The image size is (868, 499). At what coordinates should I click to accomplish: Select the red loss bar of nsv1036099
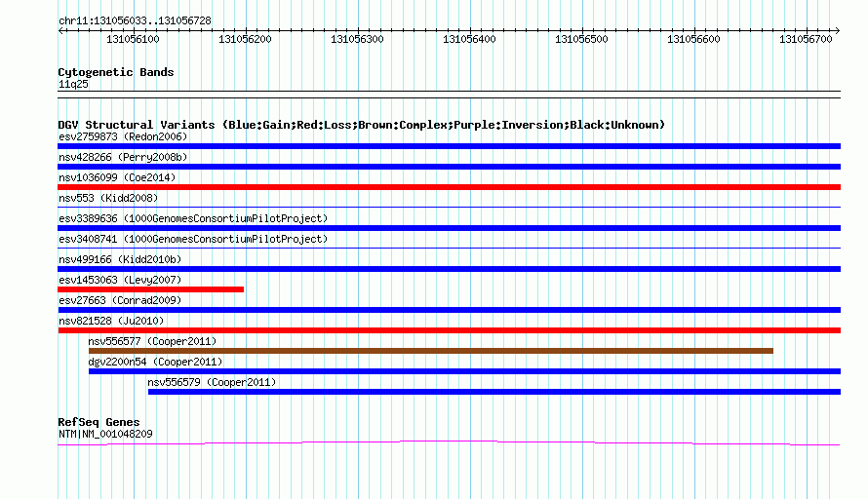tap(449, 187)
